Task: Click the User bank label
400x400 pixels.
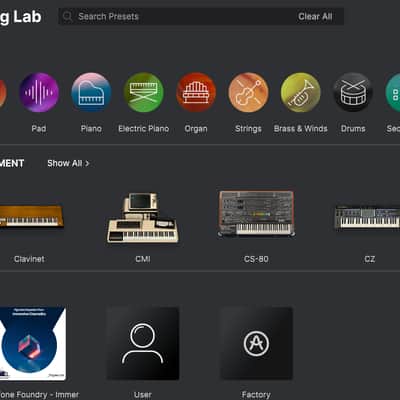Action: [x=143, y=395]
